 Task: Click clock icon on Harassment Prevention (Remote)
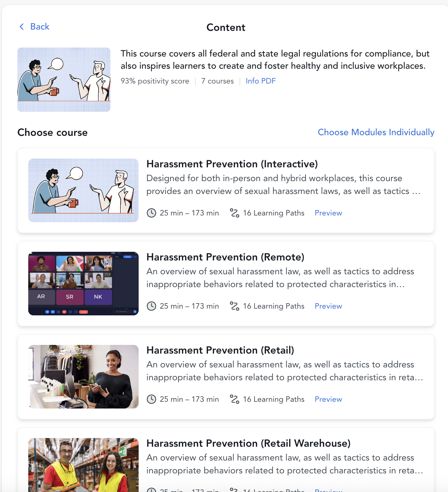coord(151,306)
